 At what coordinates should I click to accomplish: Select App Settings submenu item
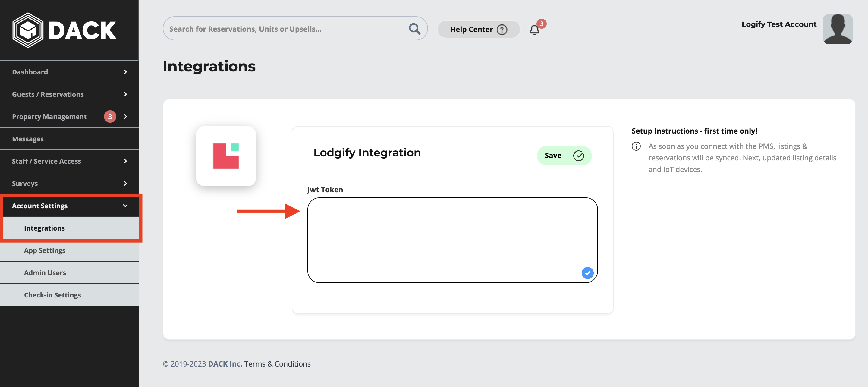[45, 250]
